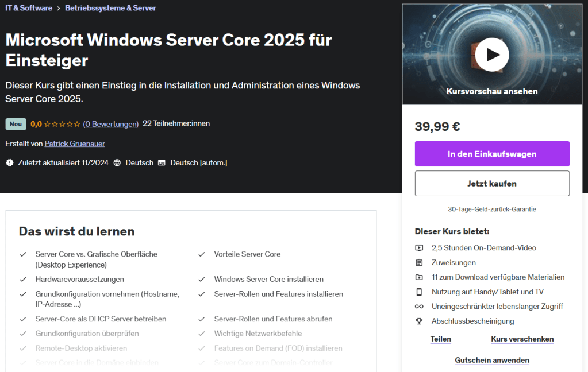
Task: Add course with In den Einkaufswagen
Action: click(x=492, y=154)
